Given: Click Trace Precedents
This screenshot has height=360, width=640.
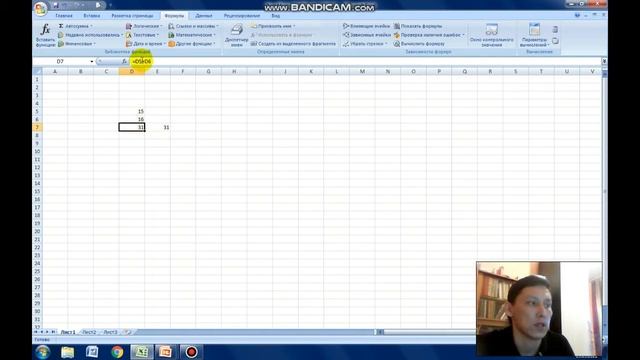Looking at the screenshot, I should (x=366, y=26).
